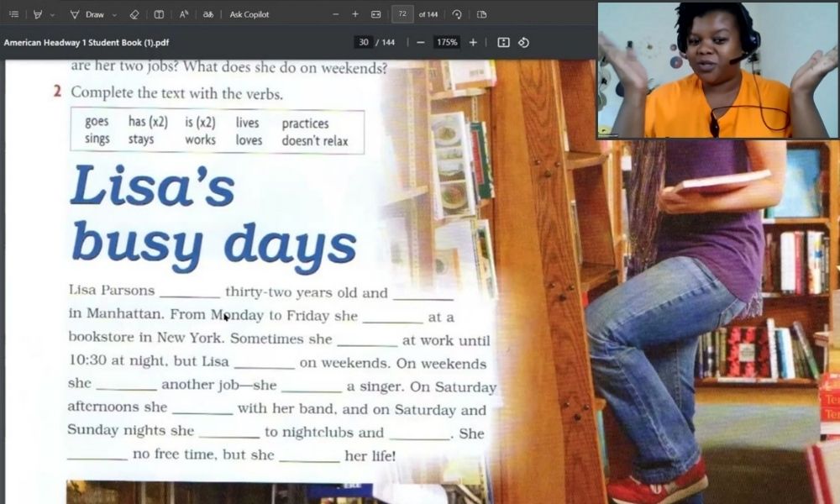Image resolution: width=840 pixels, height=504 pixels.
Task: Click the blank before "at work until"
Action: [x=367, y=342]
